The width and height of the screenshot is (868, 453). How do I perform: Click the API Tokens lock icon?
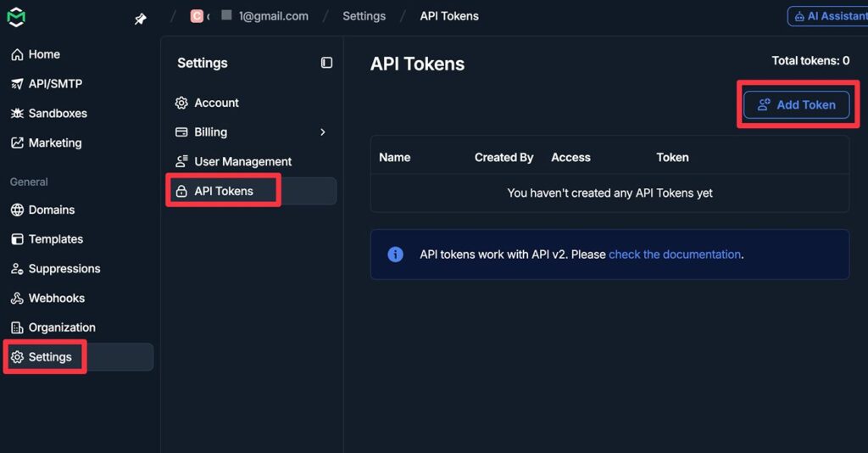tap(181, 191)
